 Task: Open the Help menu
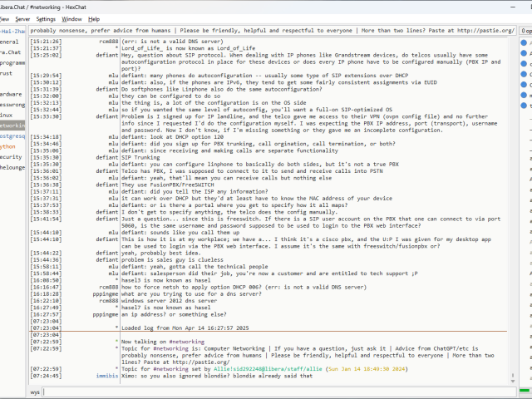[x=94, y=18]
